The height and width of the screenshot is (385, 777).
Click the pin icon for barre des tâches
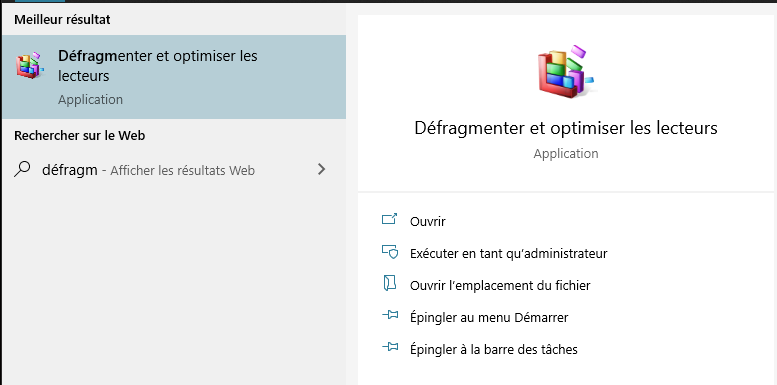390,347
